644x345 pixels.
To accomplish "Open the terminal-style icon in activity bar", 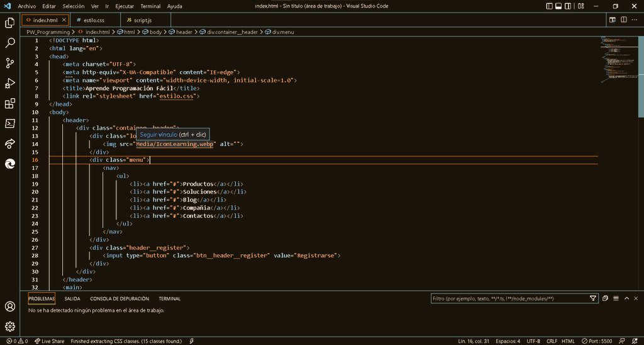I will tap(10, 123).
